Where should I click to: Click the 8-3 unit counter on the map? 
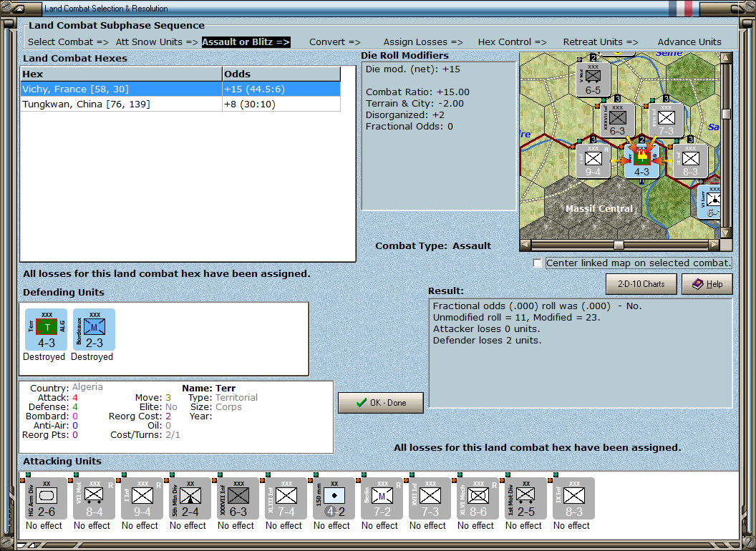(690, 161)
